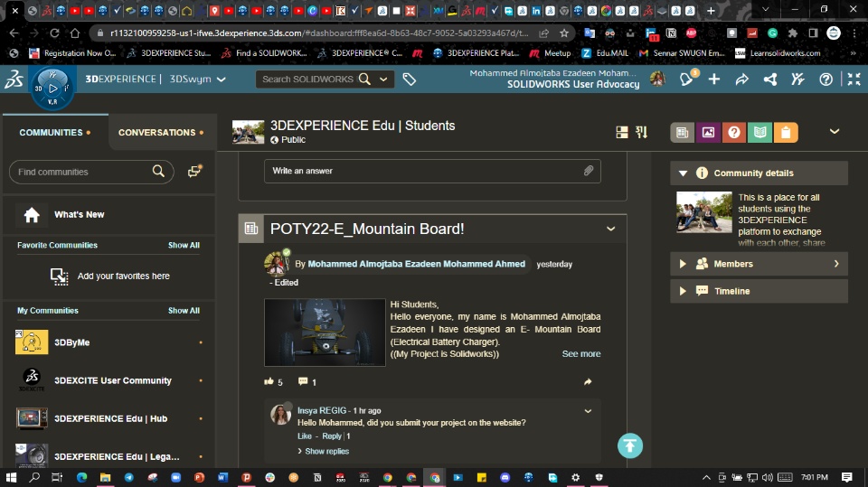Open the Members arrow on the right
The image size is (868, 487).
tap(836, 264)
